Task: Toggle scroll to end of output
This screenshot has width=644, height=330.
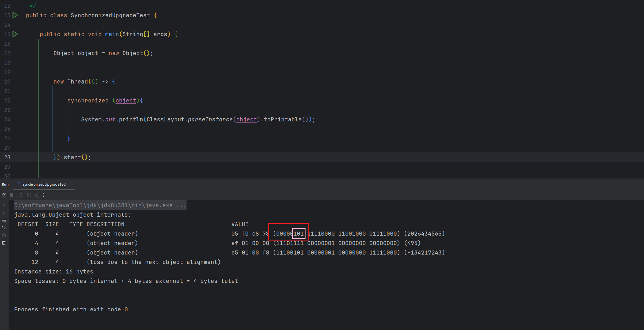Action: [x=4, y=228]
